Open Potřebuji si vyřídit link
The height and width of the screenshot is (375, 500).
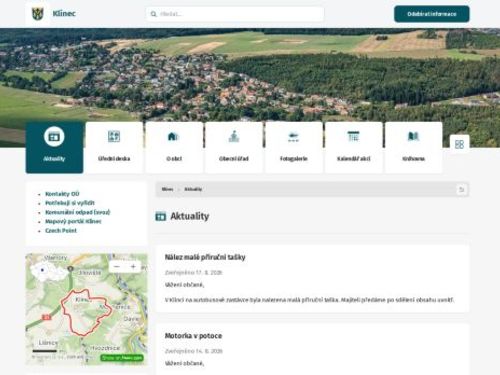point(70,203)
